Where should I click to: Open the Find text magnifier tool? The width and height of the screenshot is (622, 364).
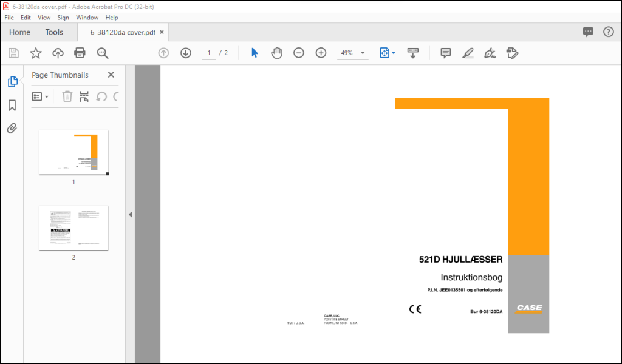click(102, 53)
